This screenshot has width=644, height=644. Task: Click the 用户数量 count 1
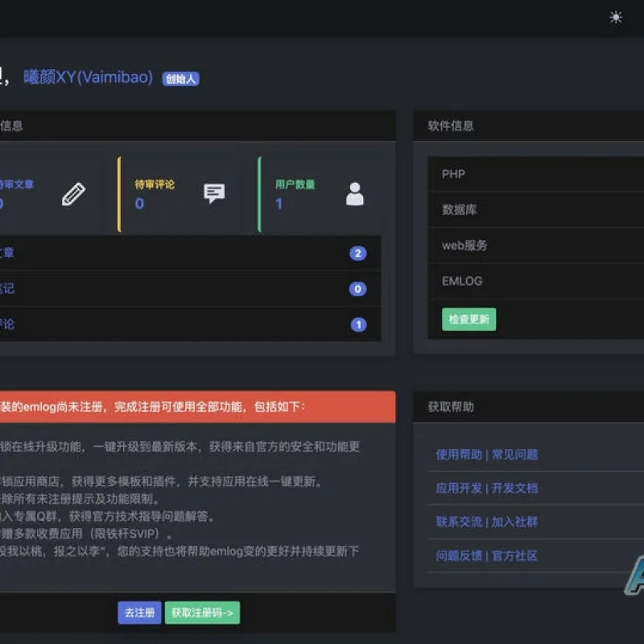(x=279, y=204)
